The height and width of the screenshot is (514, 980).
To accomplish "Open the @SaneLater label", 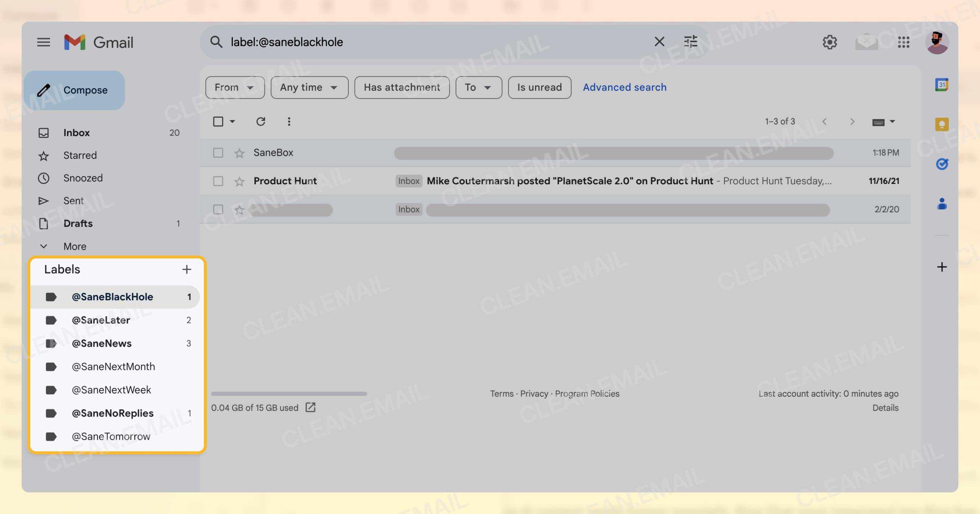I will 101,320.
